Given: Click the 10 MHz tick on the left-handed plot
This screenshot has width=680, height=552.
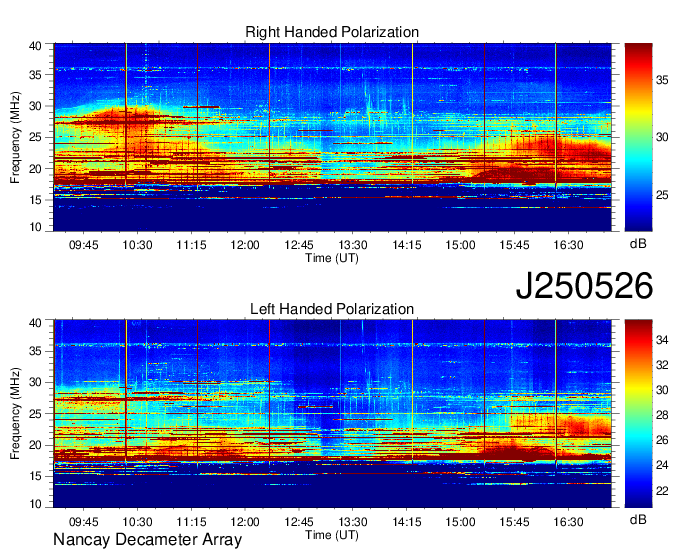Looking at the screenshot, I should pos(35,503).
